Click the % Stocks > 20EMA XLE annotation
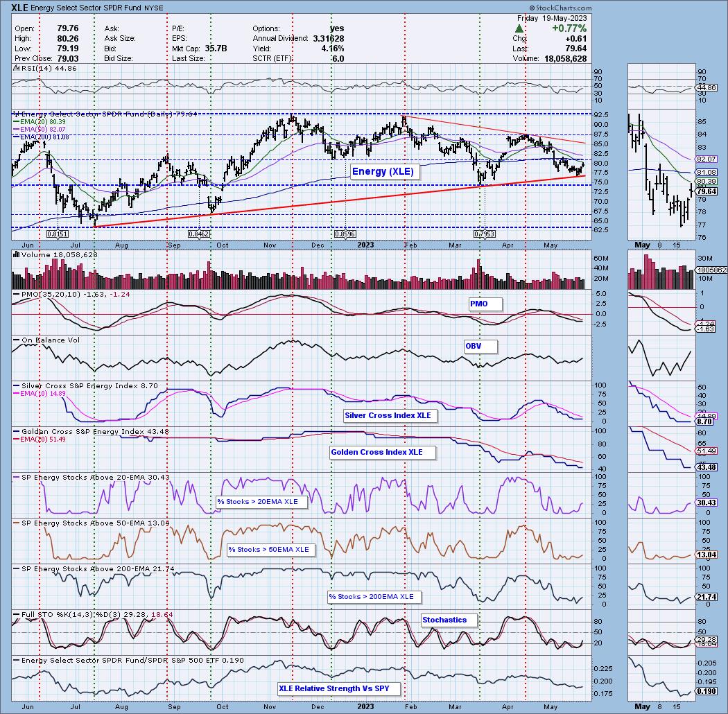Screen dimensions: 728x714 tap(261, 501)
